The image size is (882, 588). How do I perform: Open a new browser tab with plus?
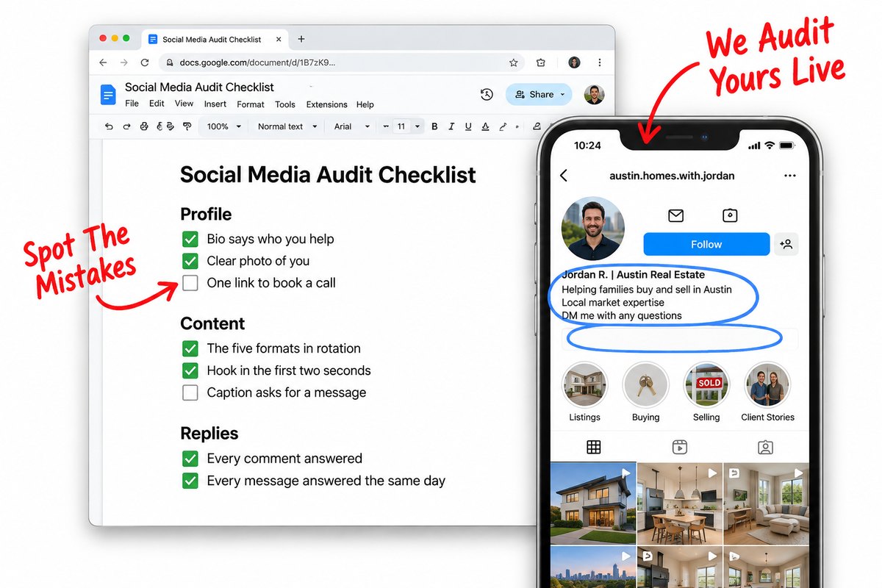[x=301, y=39]
